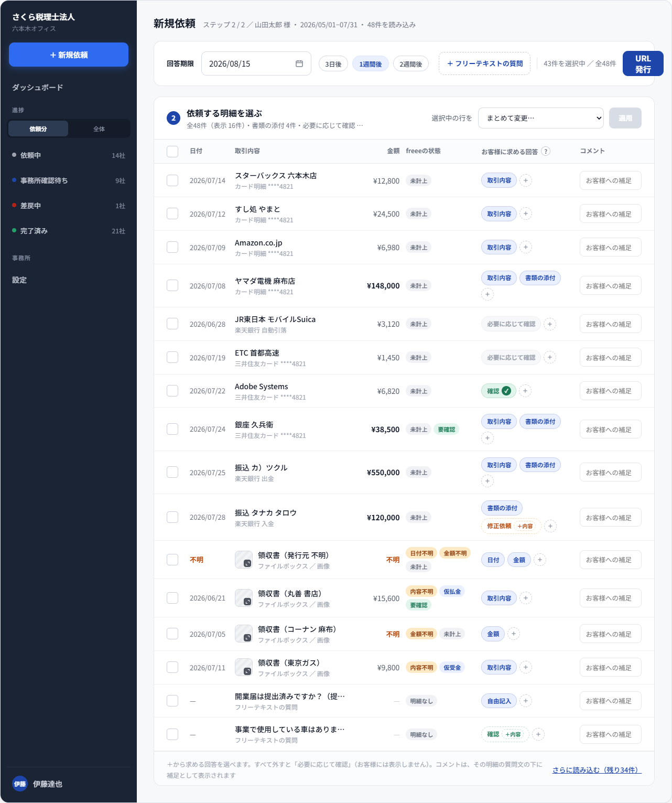The width and height of the screenshot is (672, 803).
Task: Open ダッシュボード in the sidebar
Action: pos(38,88)
